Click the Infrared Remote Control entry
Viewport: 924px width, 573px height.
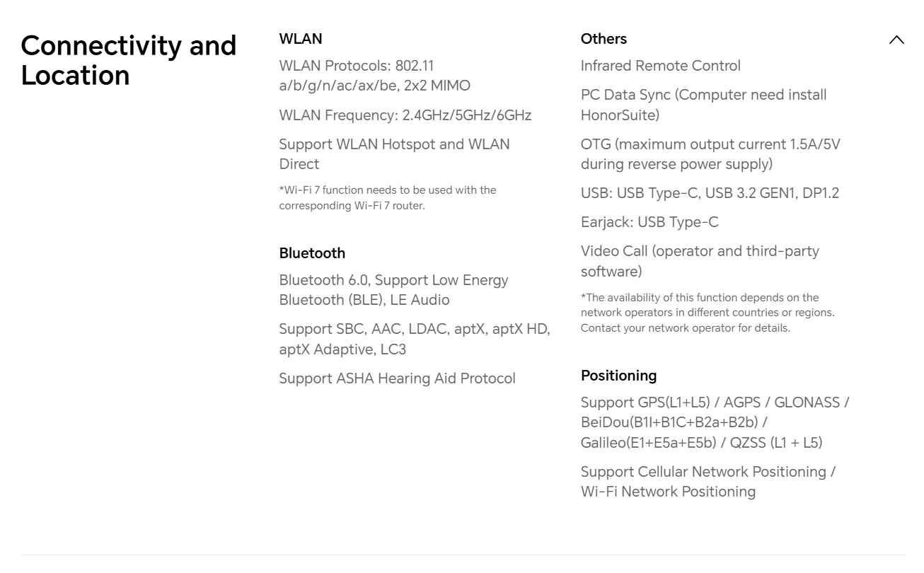click(660, 66)
